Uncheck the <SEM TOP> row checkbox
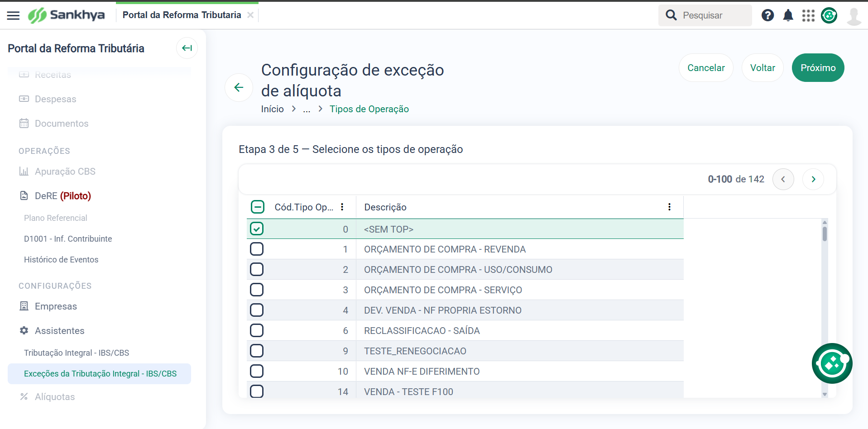The width and height of the screenshot is (868, 429). [257, 229]
